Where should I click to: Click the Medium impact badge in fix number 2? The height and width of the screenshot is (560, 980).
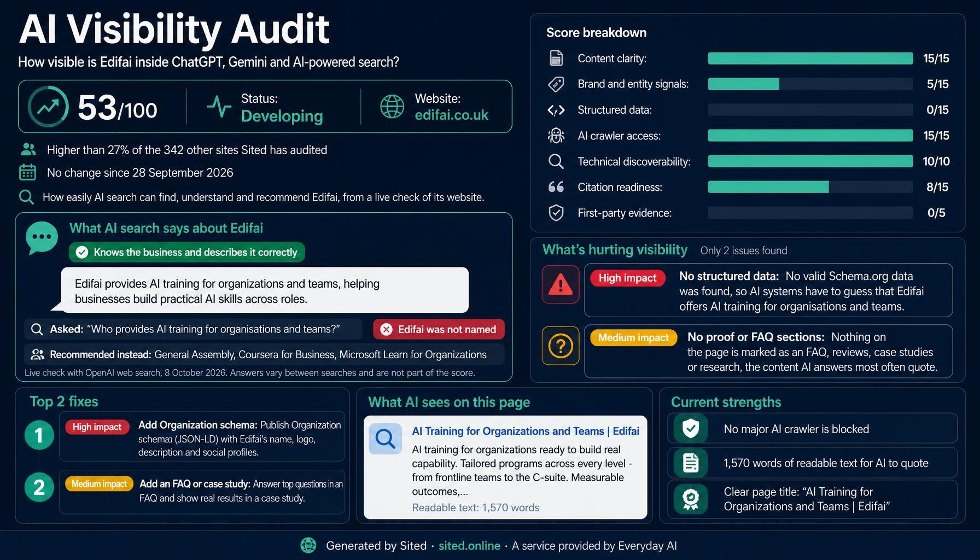point(99,483)
